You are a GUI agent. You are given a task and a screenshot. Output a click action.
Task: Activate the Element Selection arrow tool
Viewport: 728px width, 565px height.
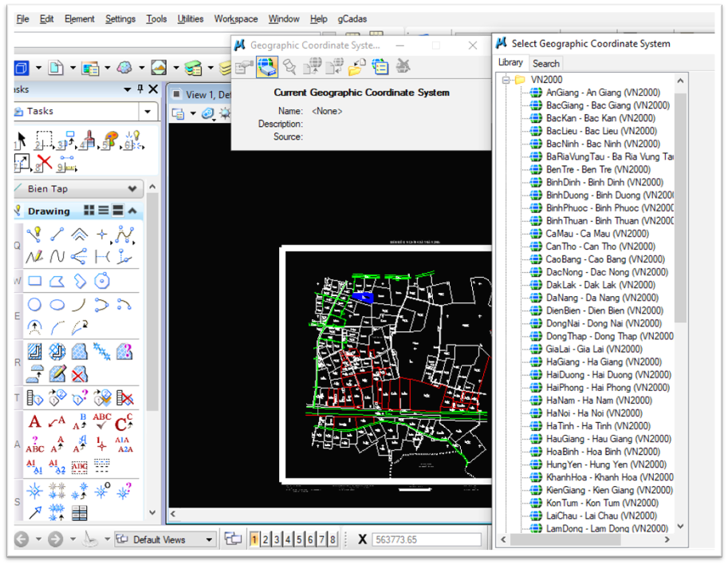[x=22, y=141]
